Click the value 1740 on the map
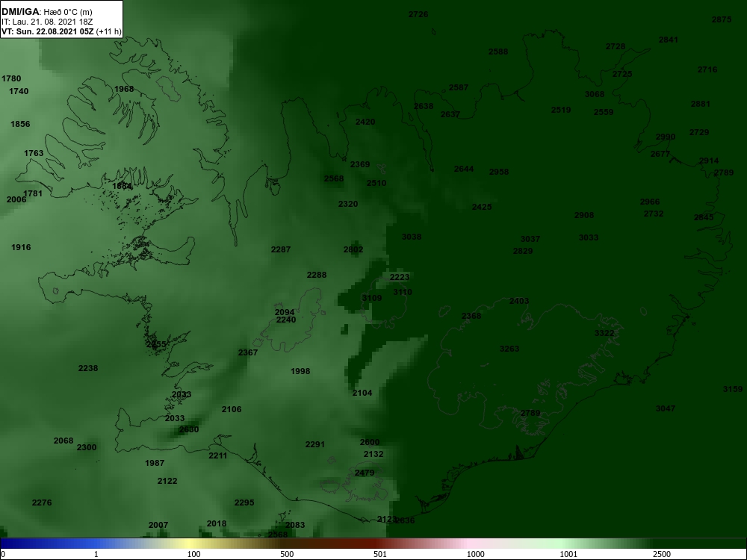Screen dimensions: 747x560 [19, 91]
